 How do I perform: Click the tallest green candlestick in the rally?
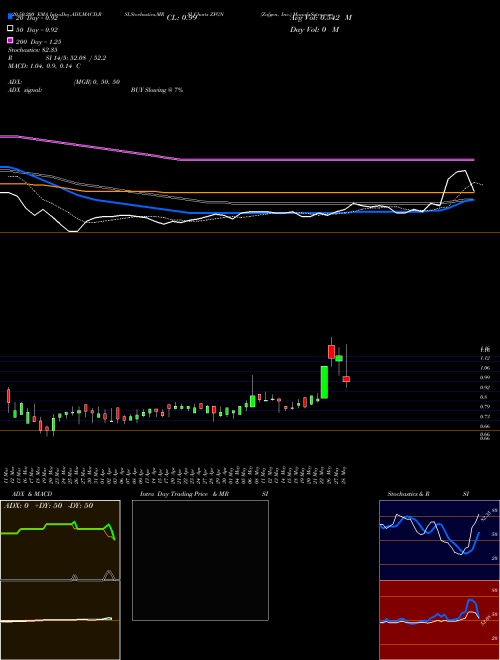coord(324,382)
